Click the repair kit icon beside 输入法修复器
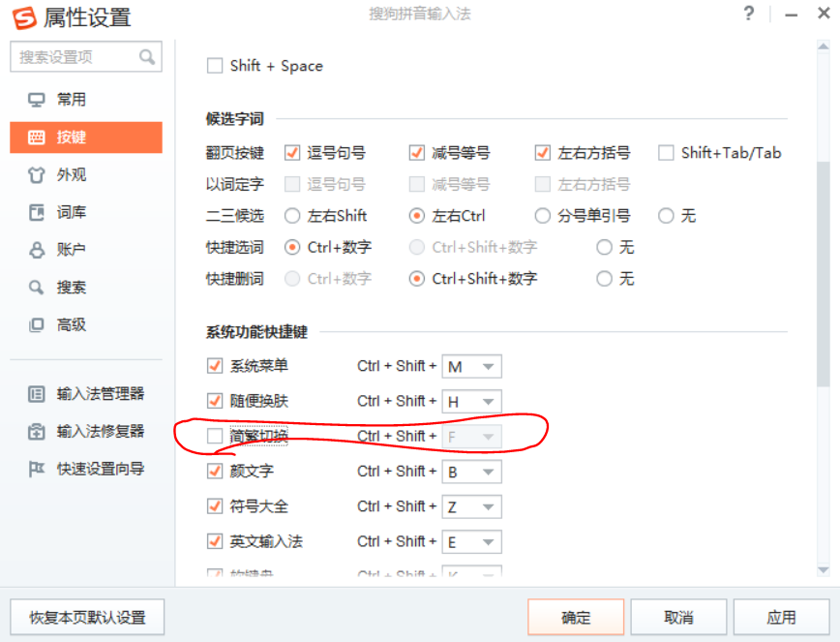 (x=37, y=432)
